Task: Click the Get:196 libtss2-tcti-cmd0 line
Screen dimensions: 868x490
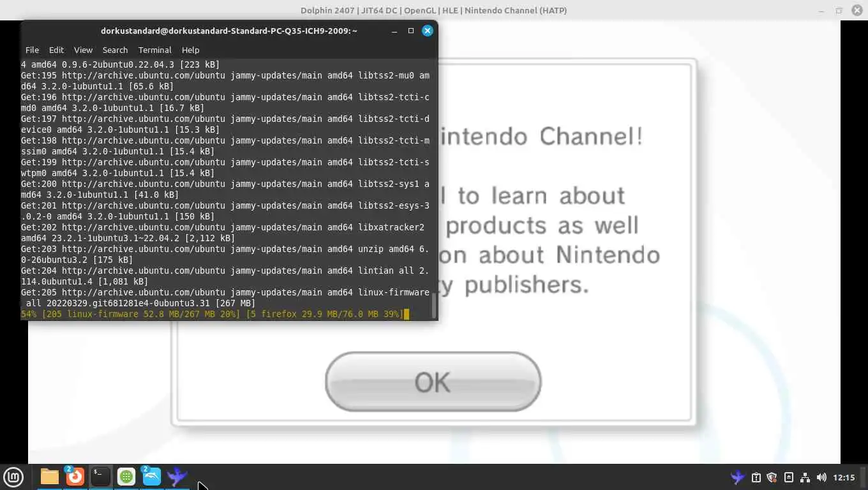Action: pyautogui.click(x=225, y=103)
